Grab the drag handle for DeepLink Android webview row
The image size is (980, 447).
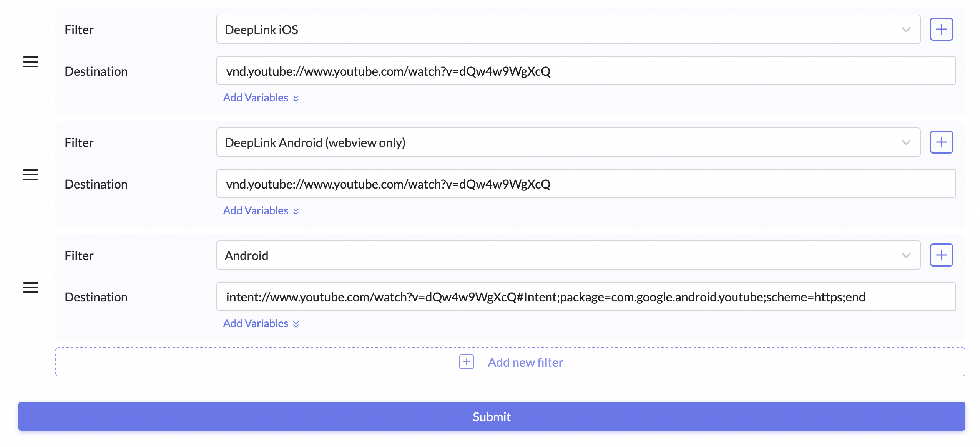31,175
